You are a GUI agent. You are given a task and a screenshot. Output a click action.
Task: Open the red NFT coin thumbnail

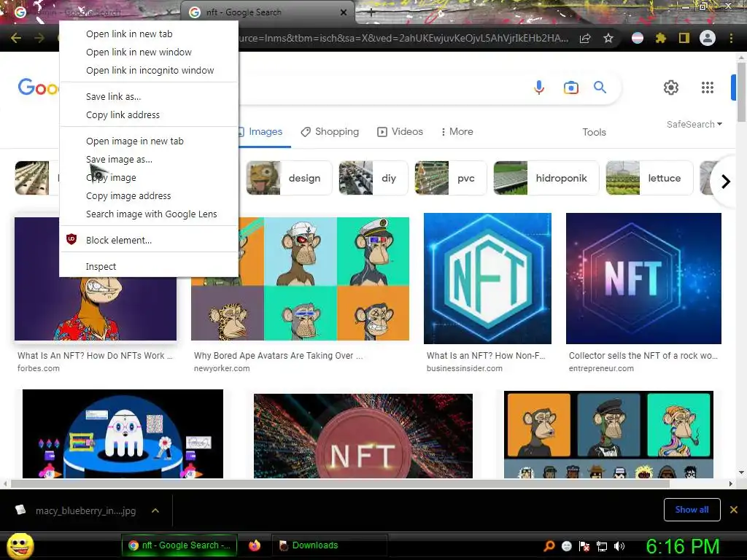[x=363, y=436]
